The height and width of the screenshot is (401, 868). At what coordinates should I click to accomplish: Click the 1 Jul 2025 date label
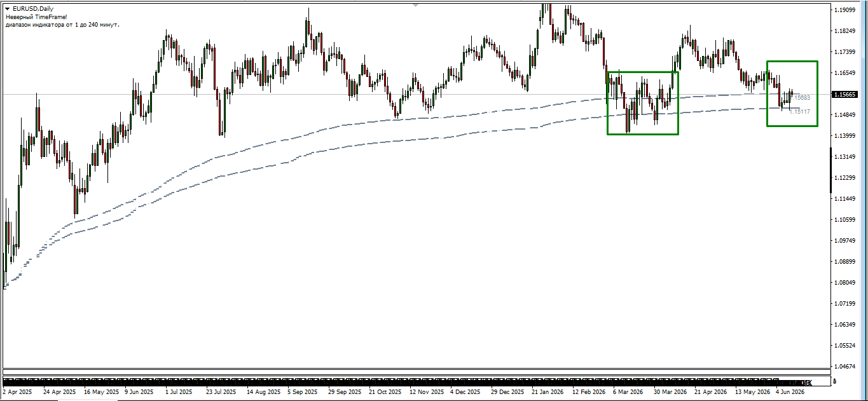(178, 393)
